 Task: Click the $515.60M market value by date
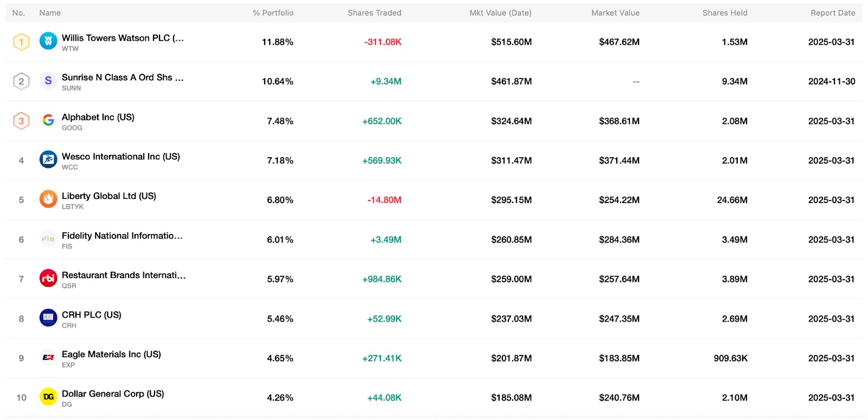[x=512, y=42]
